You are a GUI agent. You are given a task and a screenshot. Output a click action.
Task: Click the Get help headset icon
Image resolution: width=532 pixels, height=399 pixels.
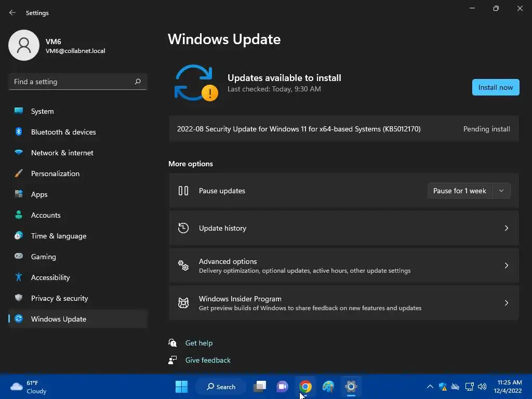[172, 343]
